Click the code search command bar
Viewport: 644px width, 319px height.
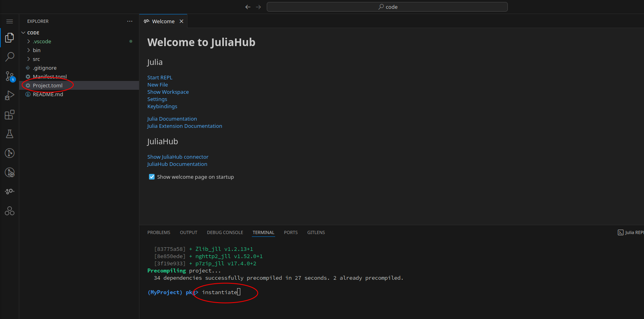[387, 7]
